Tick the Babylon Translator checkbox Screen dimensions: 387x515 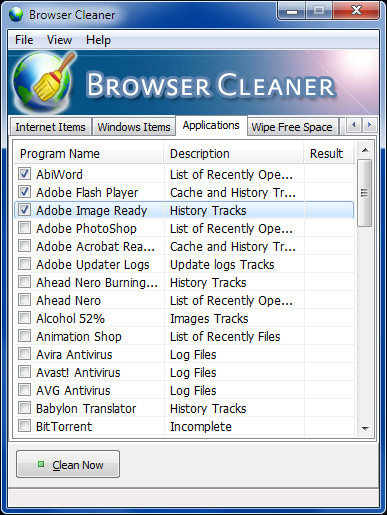(24, 408)
